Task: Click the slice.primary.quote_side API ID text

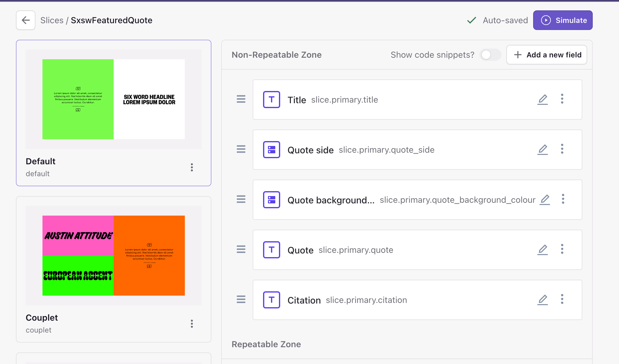Action: tap(386, 150)
